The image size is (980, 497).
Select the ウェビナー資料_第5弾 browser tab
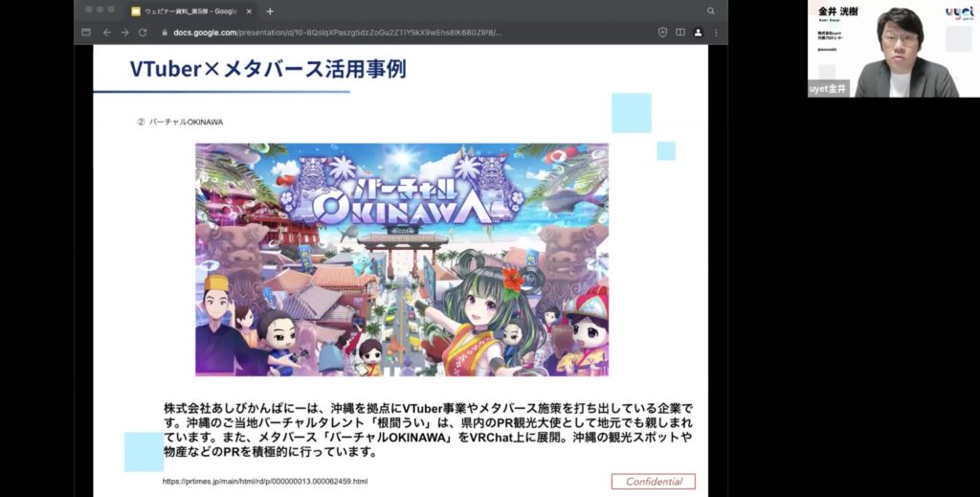pos(191,11)
